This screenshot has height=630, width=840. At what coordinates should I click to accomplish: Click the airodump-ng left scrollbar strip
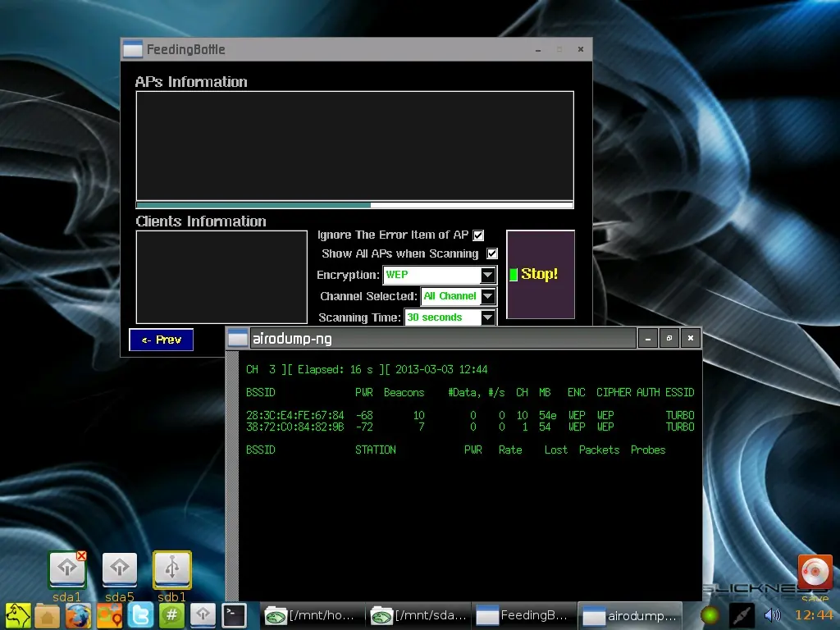tap(232, 477)
